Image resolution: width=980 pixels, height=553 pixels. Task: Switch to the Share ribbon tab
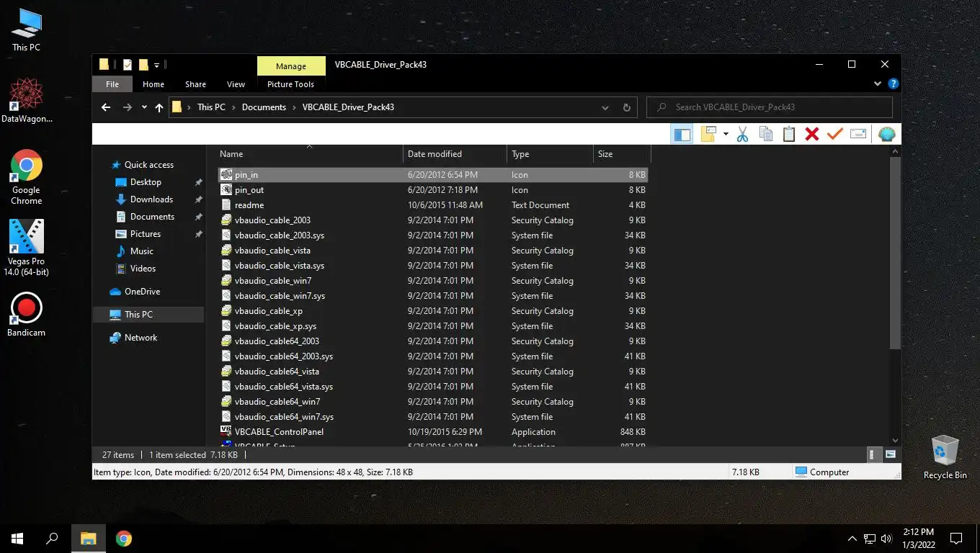[x=195, y=84]
